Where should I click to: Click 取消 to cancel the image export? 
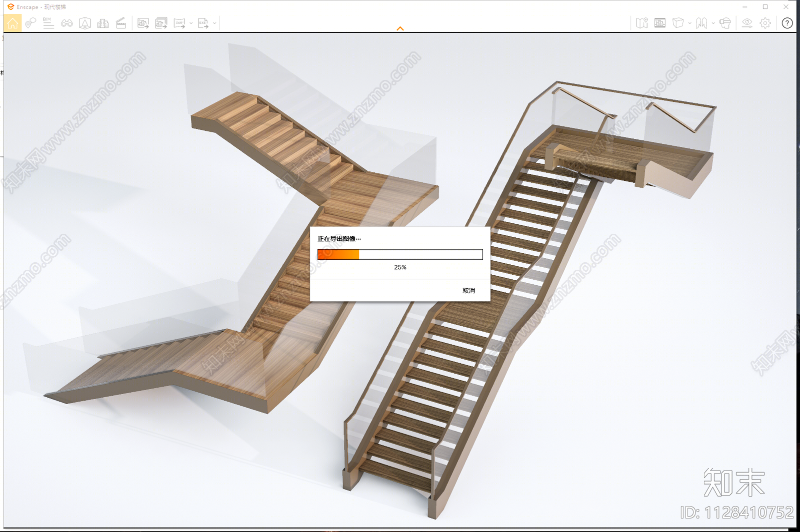(x=468, y=291)
